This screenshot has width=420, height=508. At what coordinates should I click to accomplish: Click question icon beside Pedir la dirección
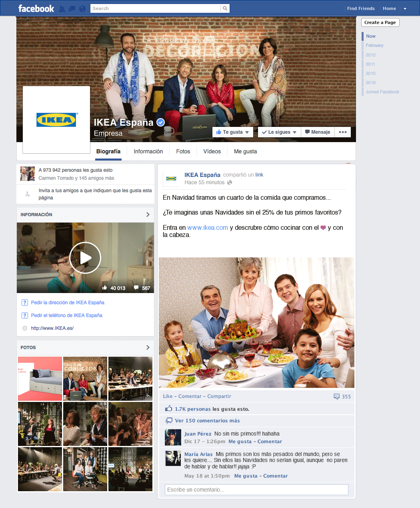click(x=25, y=303)
